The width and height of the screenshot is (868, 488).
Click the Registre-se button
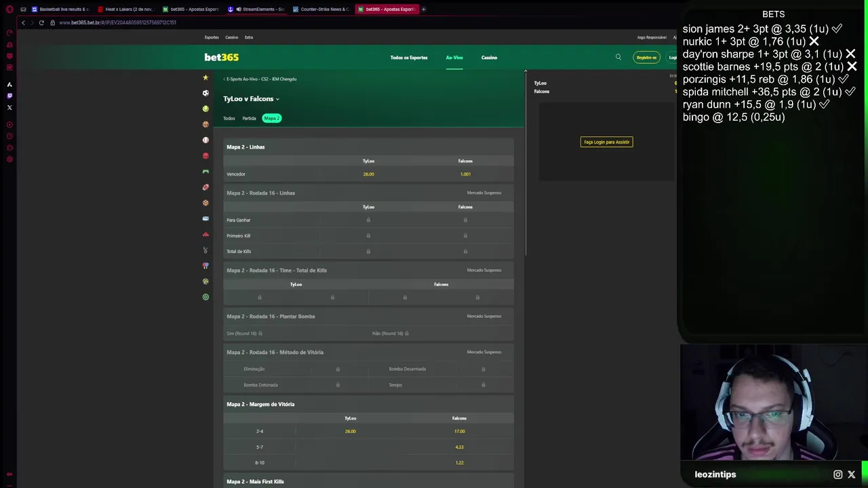tap(646, 58)
